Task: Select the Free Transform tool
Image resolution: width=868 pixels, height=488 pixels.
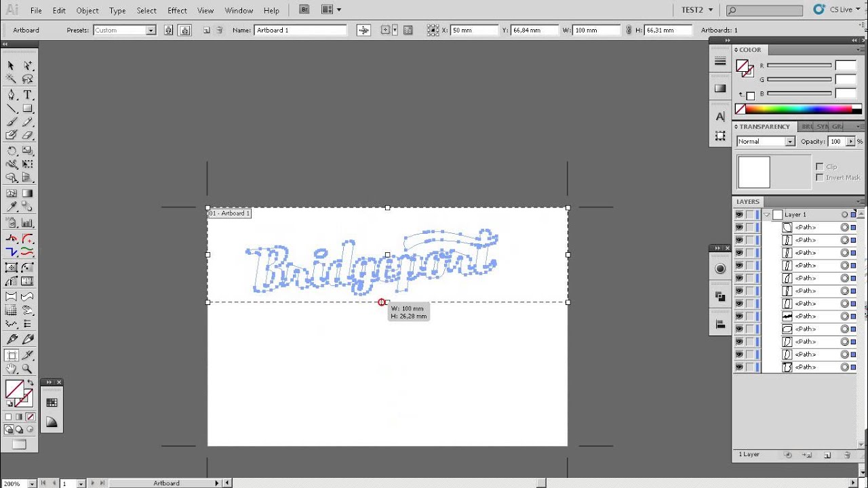Action: [x=27, y=165]
